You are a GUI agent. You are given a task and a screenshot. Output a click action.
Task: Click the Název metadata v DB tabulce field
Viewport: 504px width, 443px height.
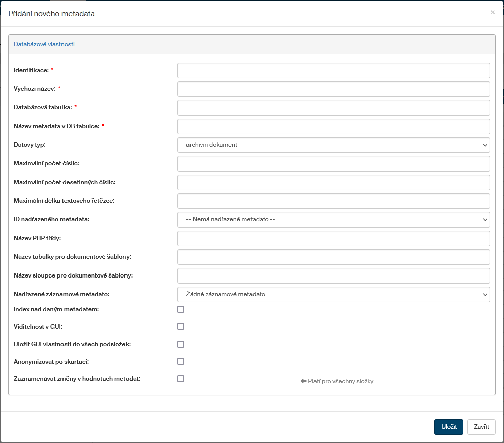334,126
